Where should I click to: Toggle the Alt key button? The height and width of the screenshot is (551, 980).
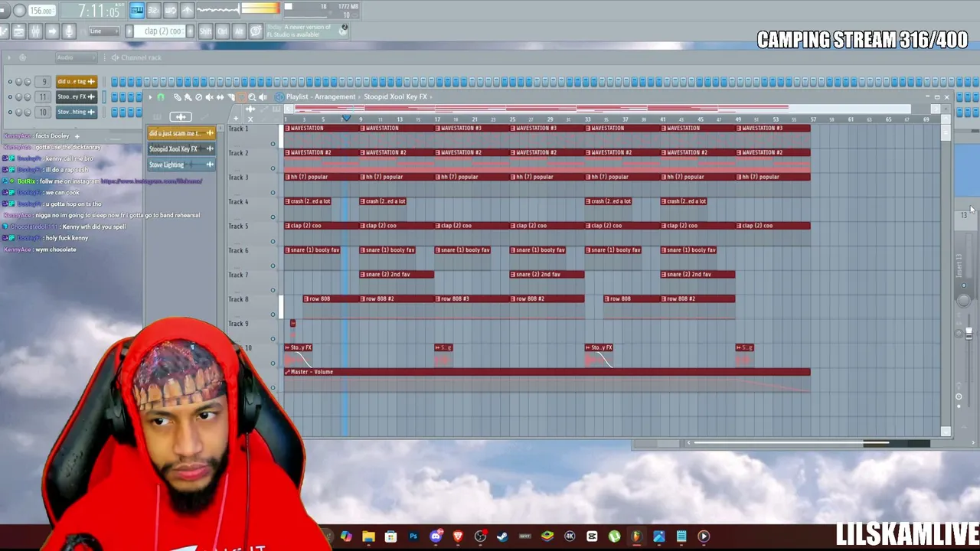238,31
